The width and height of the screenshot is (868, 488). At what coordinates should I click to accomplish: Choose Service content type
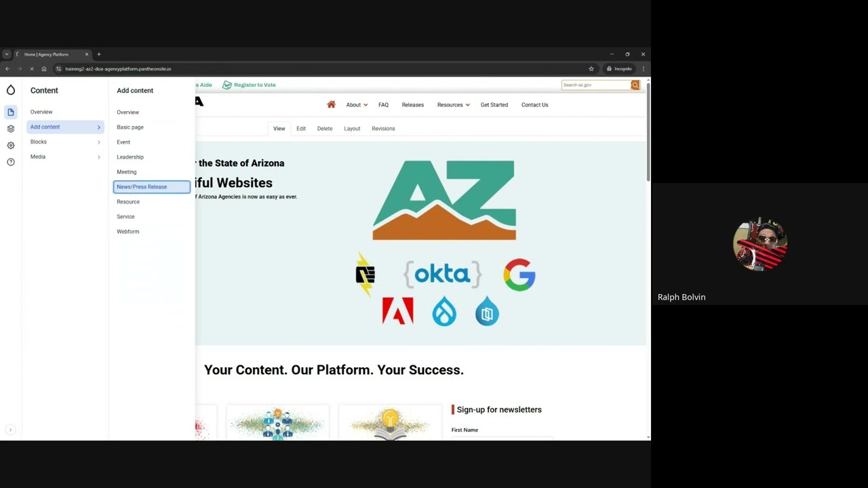pos(125,217)
